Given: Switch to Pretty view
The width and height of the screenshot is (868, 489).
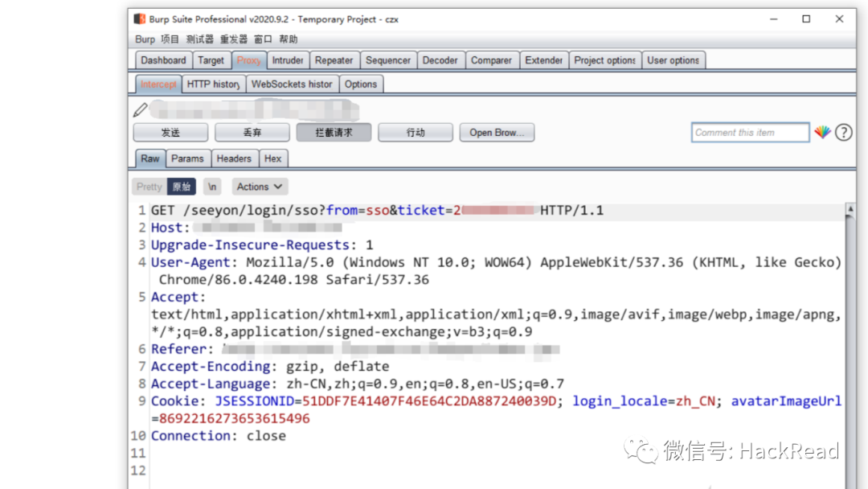Looking at the screenshot, I should pos(149,187).
